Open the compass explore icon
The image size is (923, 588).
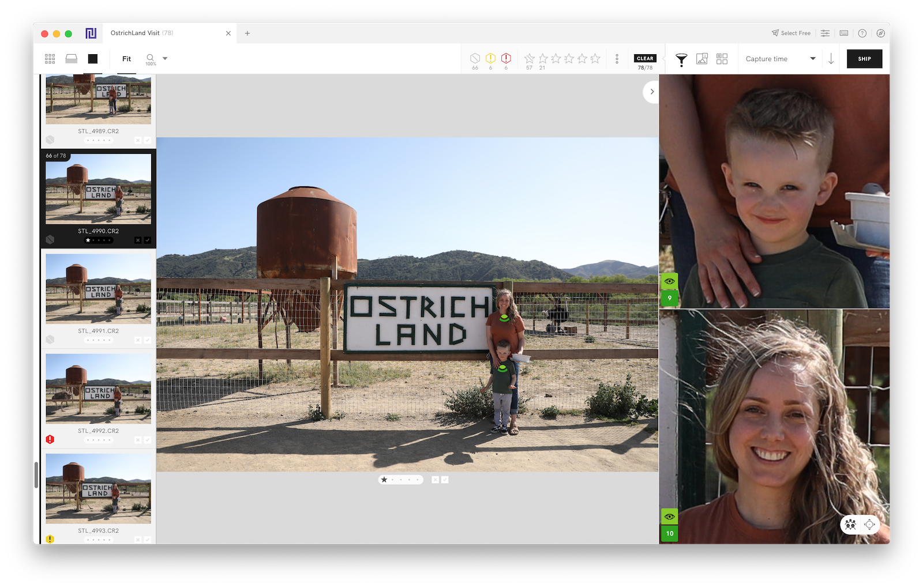click(881, 33)
